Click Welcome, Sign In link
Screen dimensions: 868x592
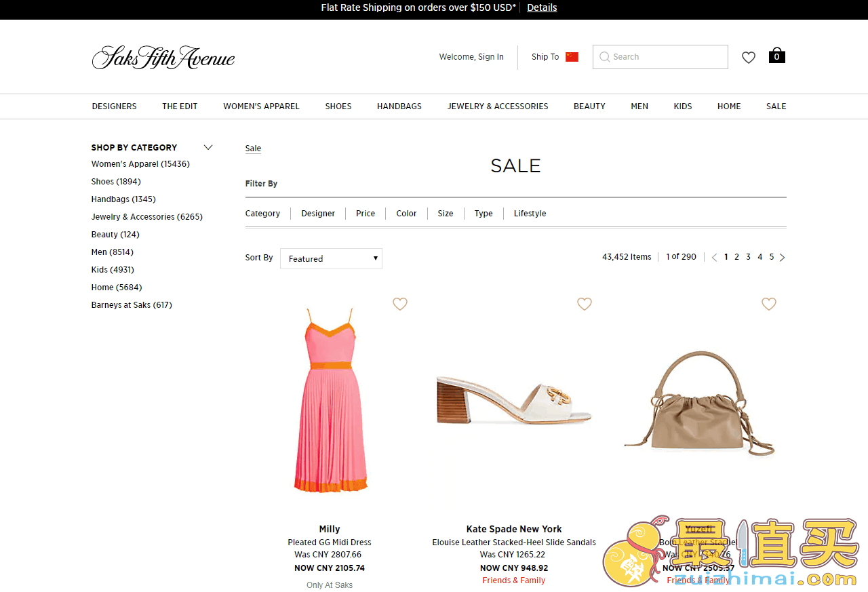click(471, 57)
